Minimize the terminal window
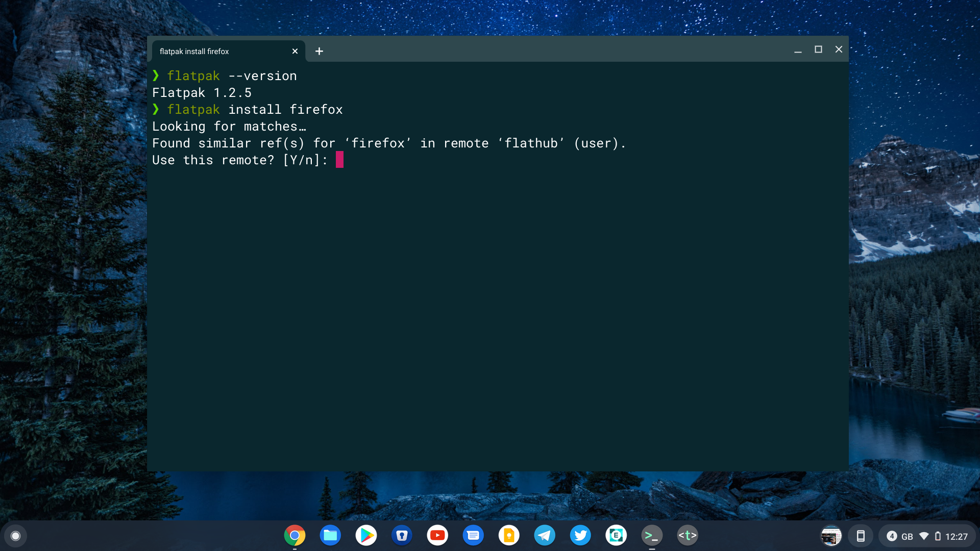980x551 pixels. click(x=798, y=50)
